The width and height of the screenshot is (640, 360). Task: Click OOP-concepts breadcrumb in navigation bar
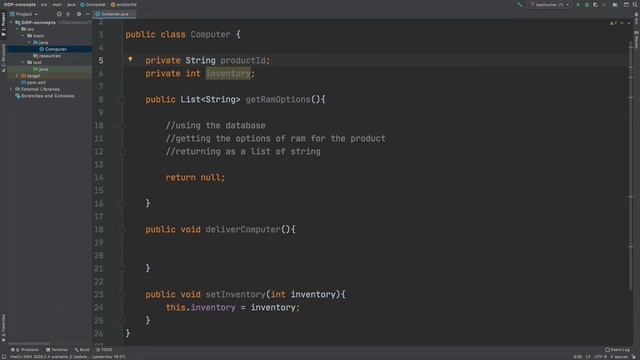[x=20, y=4]
